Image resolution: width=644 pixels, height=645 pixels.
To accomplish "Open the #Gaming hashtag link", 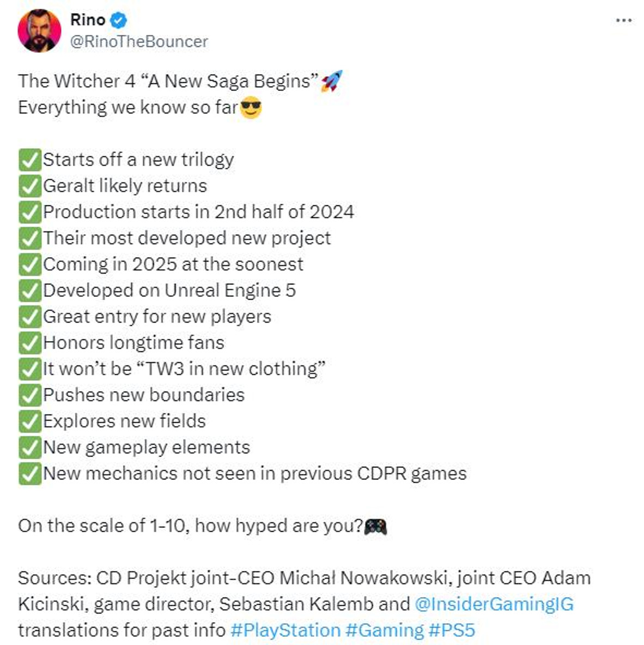I will (384, 630).
